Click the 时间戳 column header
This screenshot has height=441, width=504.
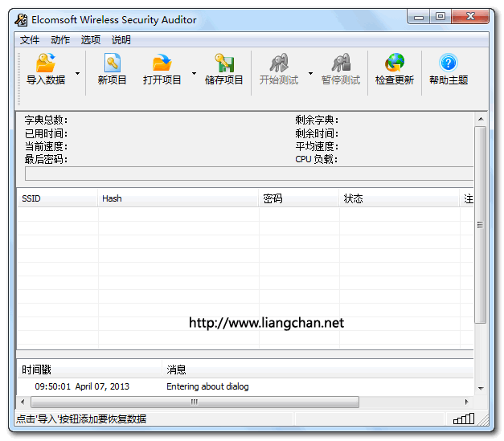point(89,370)
